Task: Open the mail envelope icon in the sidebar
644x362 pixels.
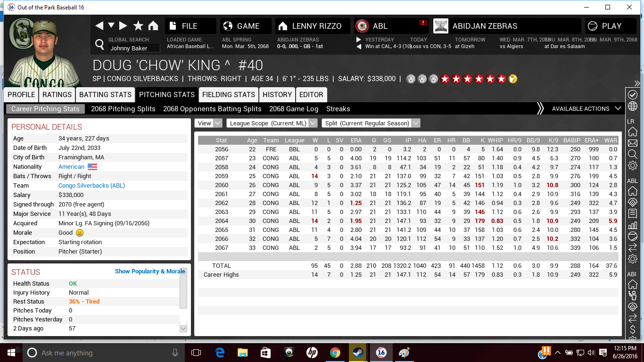Action: (x=633, y=143)
